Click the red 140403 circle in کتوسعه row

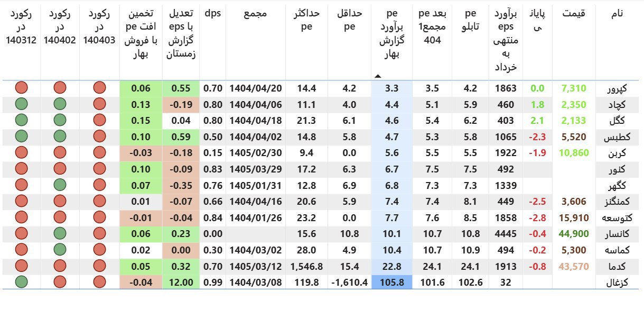tap(99, 217)
